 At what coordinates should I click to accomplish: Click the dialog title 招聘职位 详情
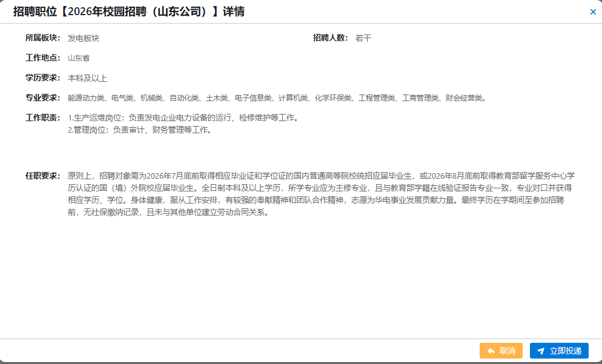point(129,12)
